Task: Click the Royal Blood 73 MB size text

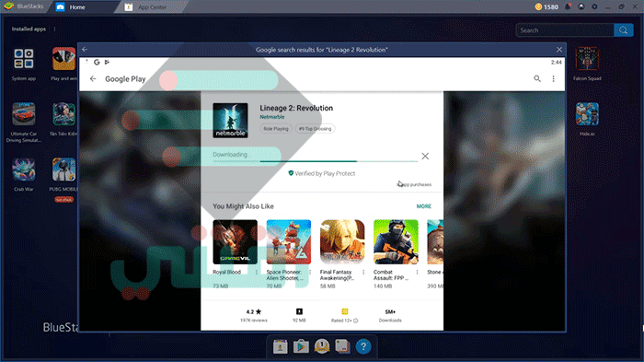Action: coord(221,286)
